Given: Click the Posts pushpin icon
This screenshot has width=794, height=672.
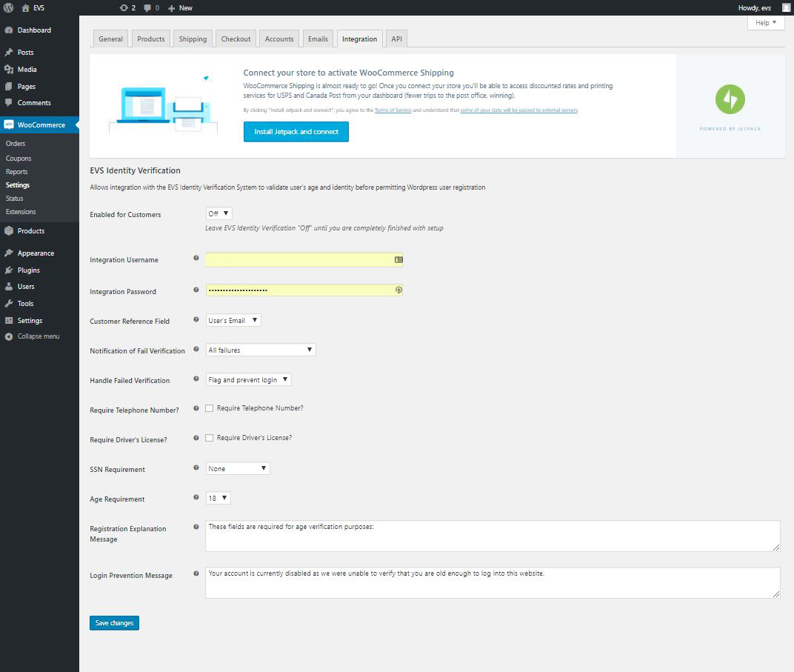Looking at the screenshot, I should [9, 52].
